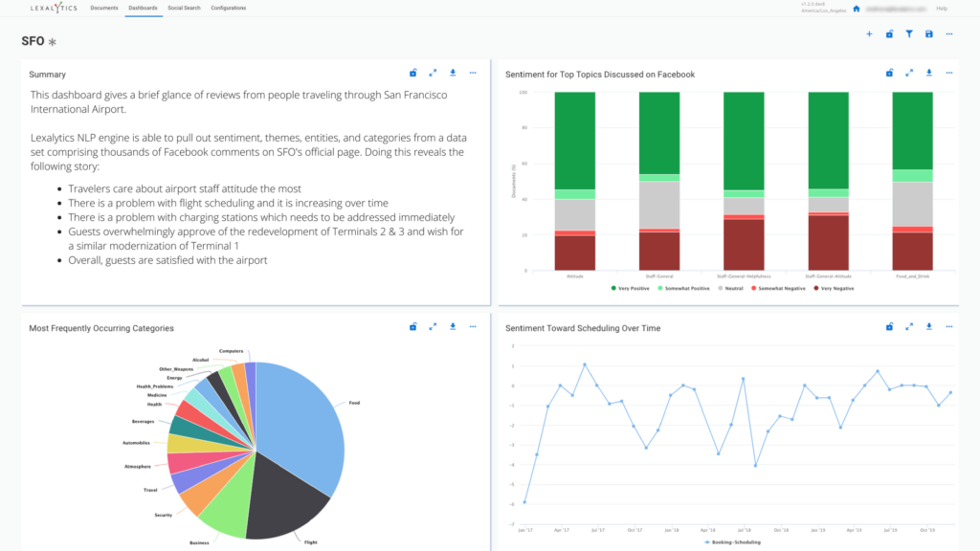
Task: Expand the Summary widget fullscreen
Action: 433,73
